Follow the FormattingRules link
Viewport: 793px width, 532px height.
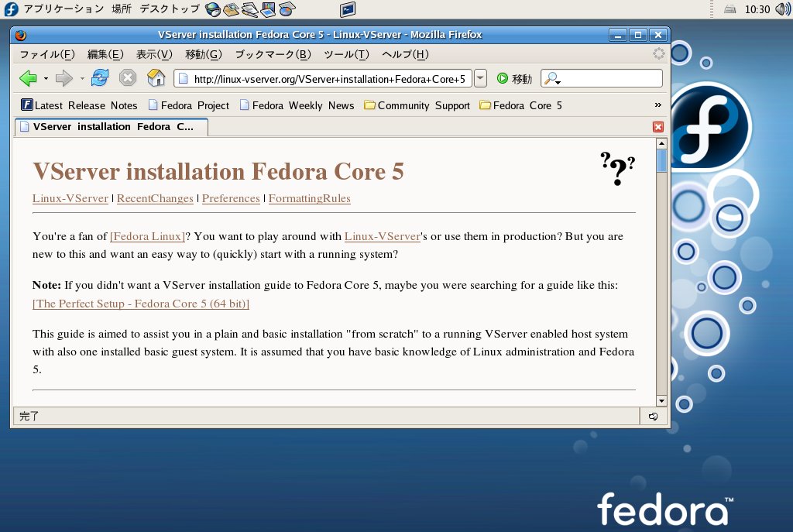pyautogui.click(x=310, y=198)
